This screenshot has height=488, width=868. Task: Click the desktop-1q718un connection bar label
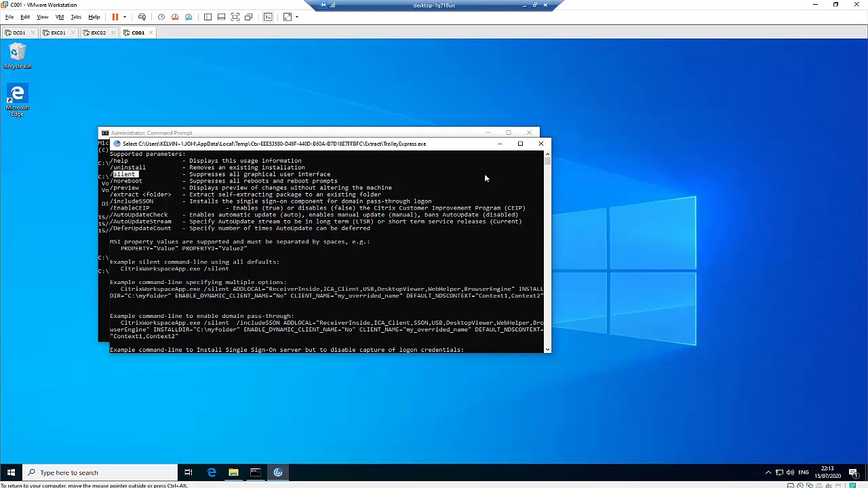[x=434, y=5]
